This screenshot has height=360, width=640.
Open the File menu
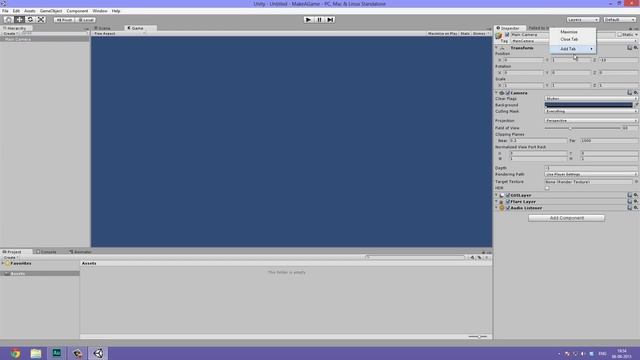[5, 11]
